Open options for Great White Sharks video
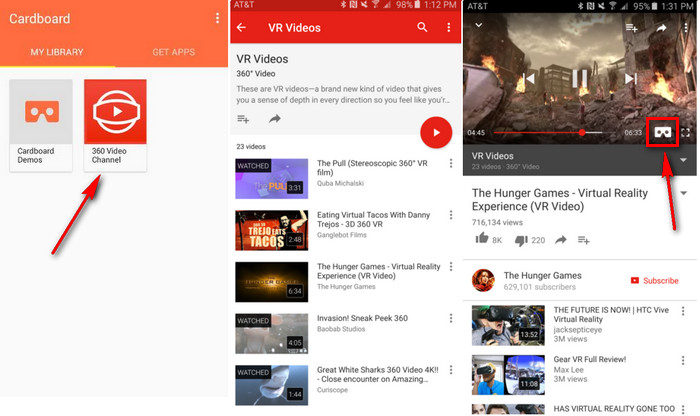Screen dimensions: 700x416 pyautogui.click(x=451, y=370)
